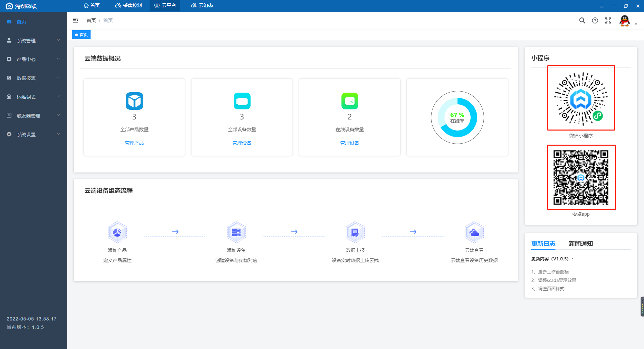Click the 系统管理 person icon in sidebar

click(9, 40)
